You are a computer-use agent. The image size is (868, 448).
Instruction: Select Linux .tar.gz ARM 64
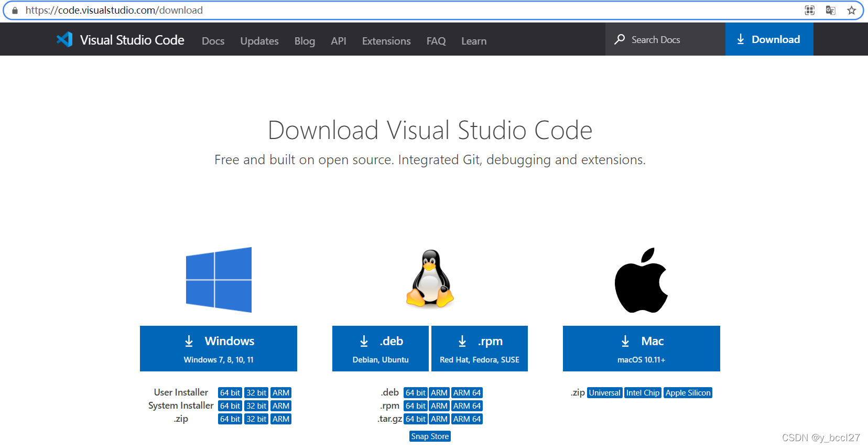467,419
